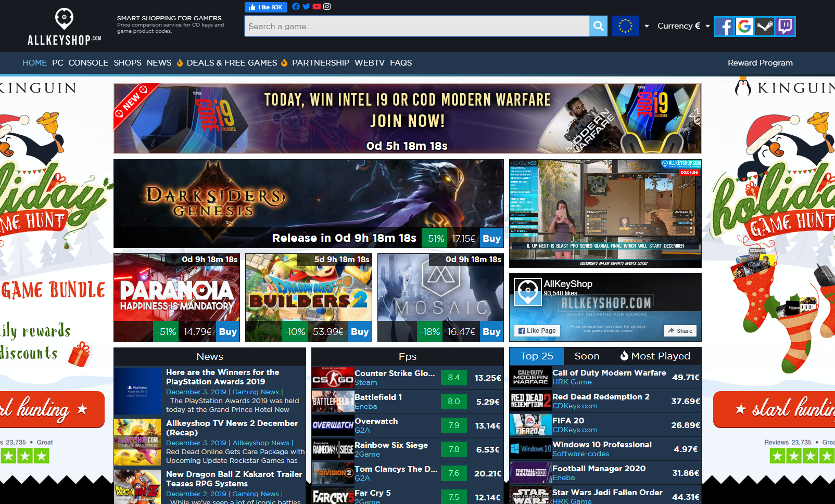The height and width of the screenshot is (504, 835).
Task: Open the Currency € dropdown
Action: point(683,26)
